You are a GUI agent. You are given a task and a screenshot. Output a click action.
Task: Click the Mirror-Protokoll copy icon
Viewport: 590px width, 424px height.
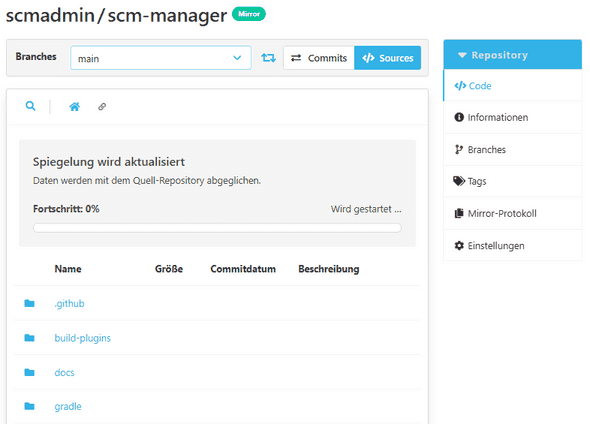(459, 213)
